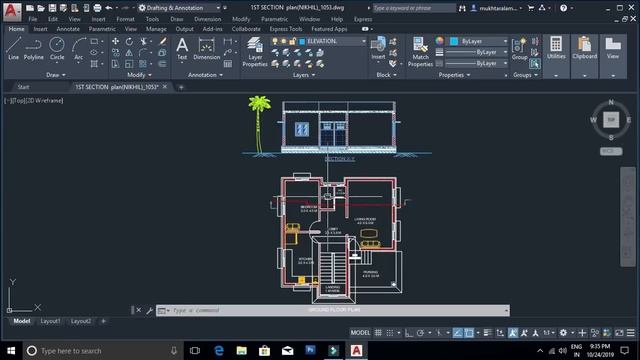The height and width of the screenshot is (360, 640).
Task: Open the application menu (red A logo)
Action: (12, 11)
